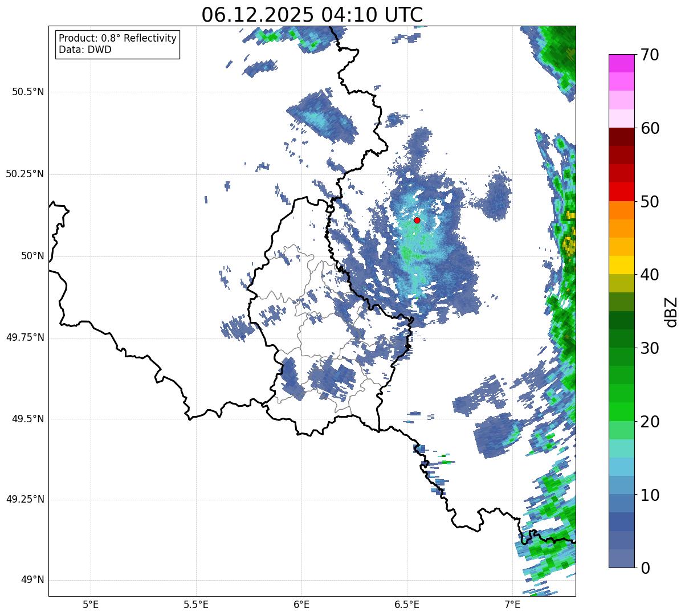Click the bright green swatch above 20
This screenshot has width=685, height=616.
click(x=621, y=411)
